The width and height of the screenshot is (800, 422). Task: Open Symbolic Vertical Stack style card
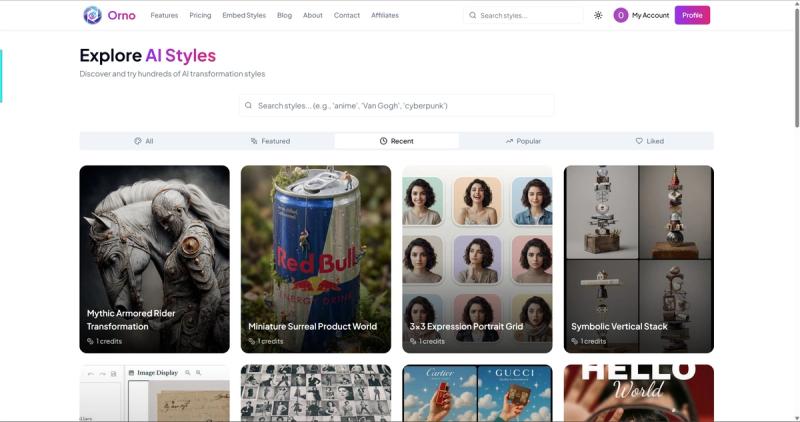pos(639,259)
